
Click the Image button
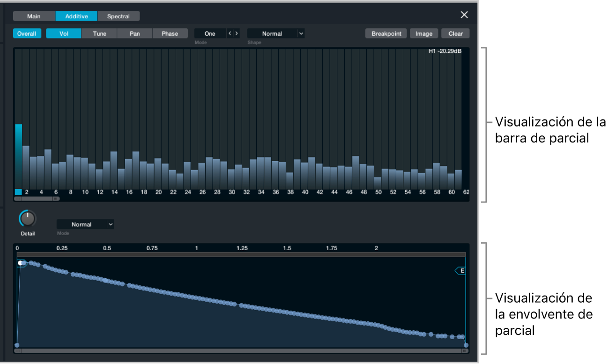424,34
